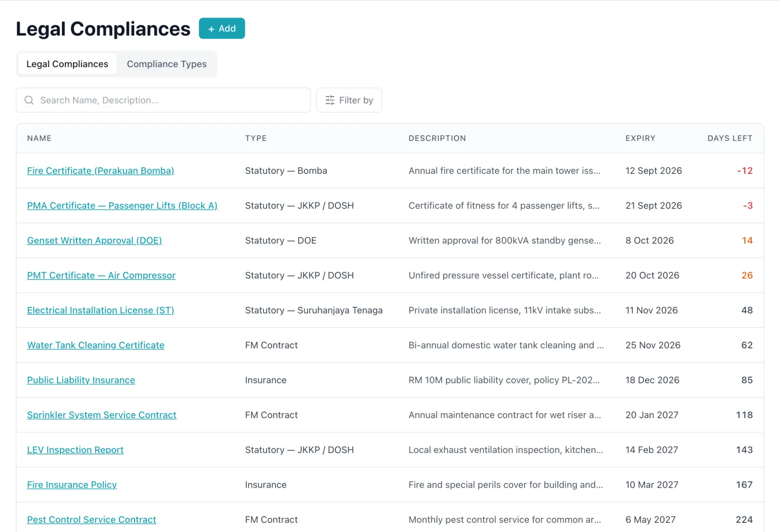Focus the Search Name, Description field

tap(163, 100)
